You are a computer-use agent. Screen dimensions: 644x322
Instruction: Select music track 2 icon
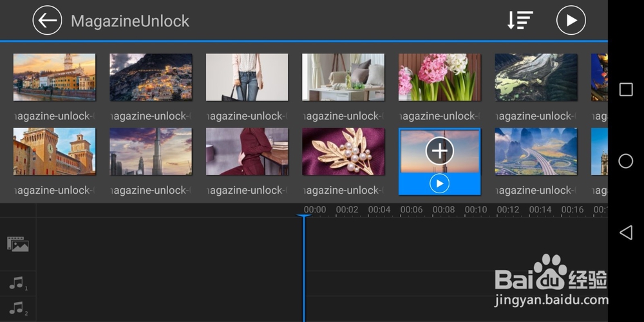(x=18, y=308)
